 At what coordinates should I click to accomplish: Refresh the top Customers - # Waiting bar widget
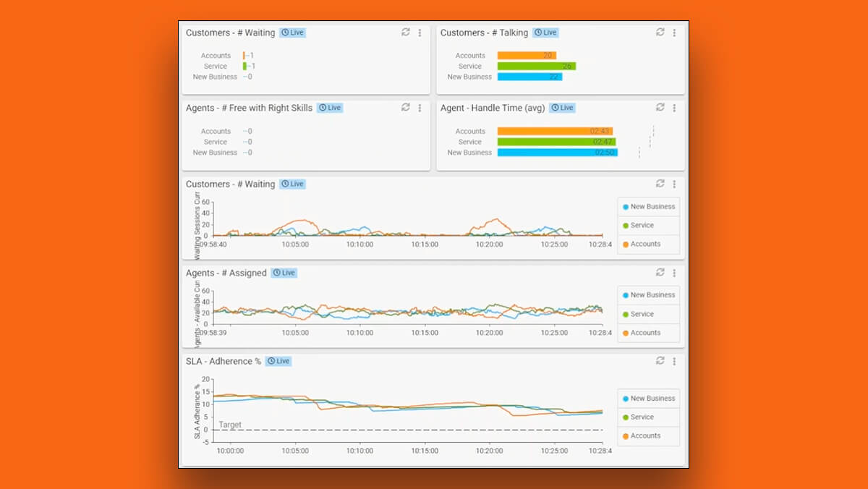tap(406, 33)
